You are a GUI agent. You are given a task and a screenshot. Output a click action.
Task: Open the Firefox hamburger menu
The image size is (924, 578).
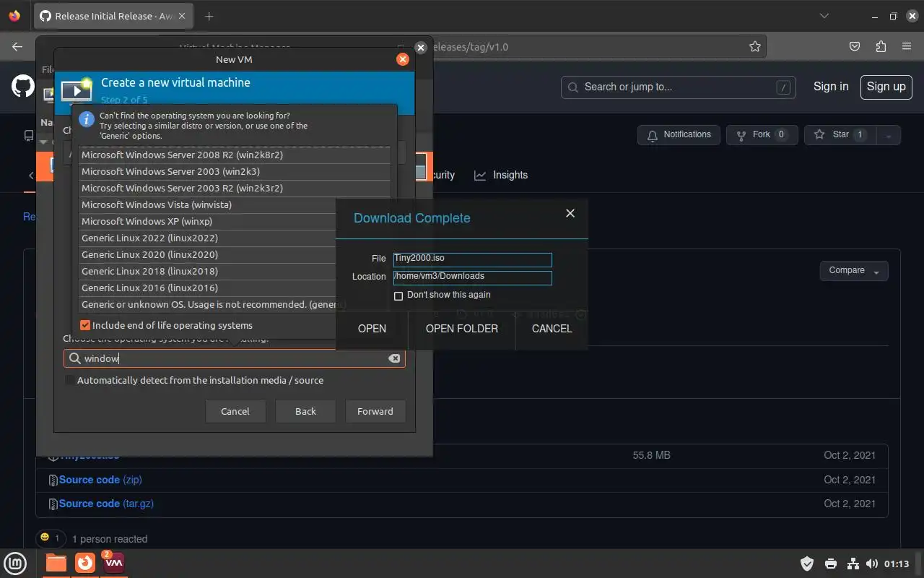(907, 46)
